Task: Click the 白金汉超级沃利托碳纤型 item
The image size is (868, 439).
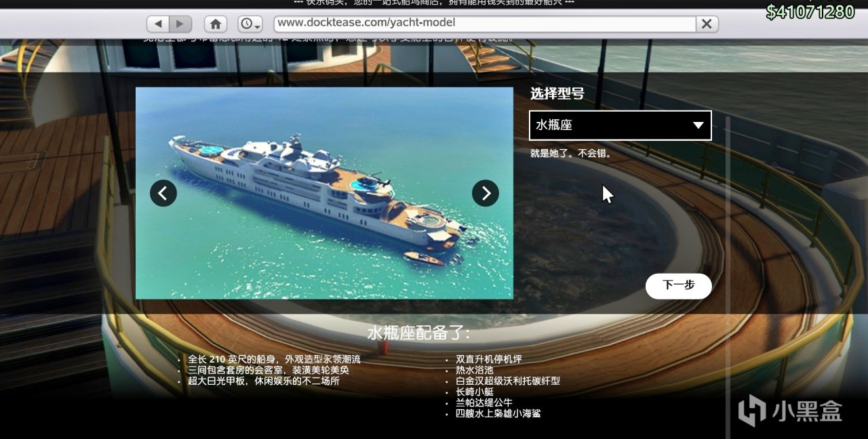Action: [508, 381]
